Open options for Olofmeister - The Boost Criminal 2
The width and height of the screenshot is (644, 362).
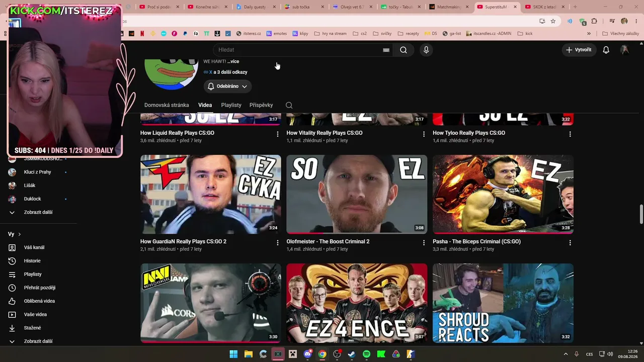pos(424,243)
